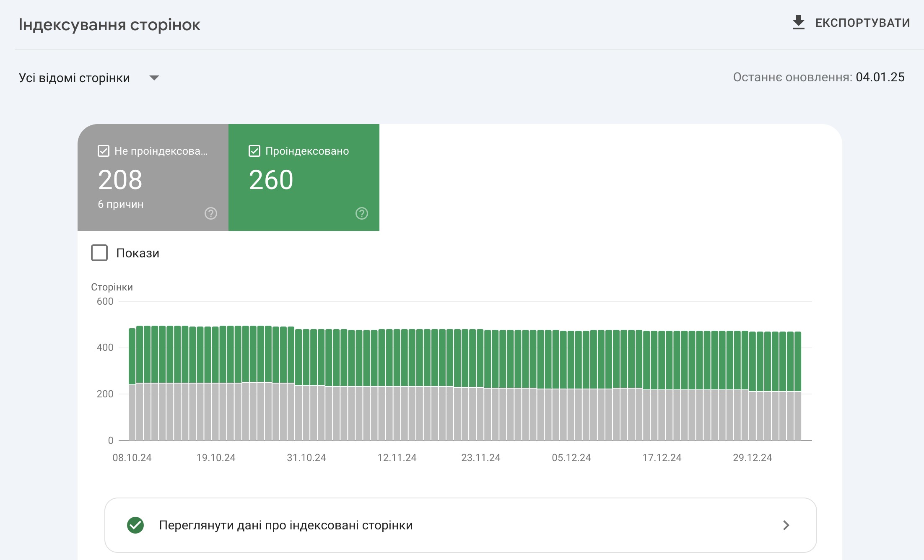Image resolution: width=924 pixels, height=560 pixels.
Task: Click the 12.11.24 date label on axis
Action: pyautogui.click(x=397, y=458)
